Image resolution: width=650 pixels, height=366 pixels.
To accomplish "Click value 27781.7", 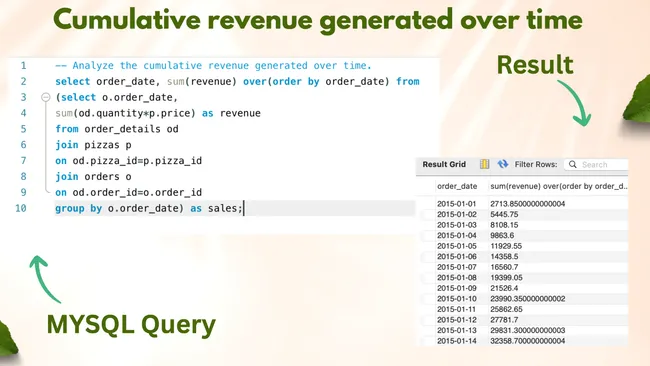I will (x=504, y=320).
